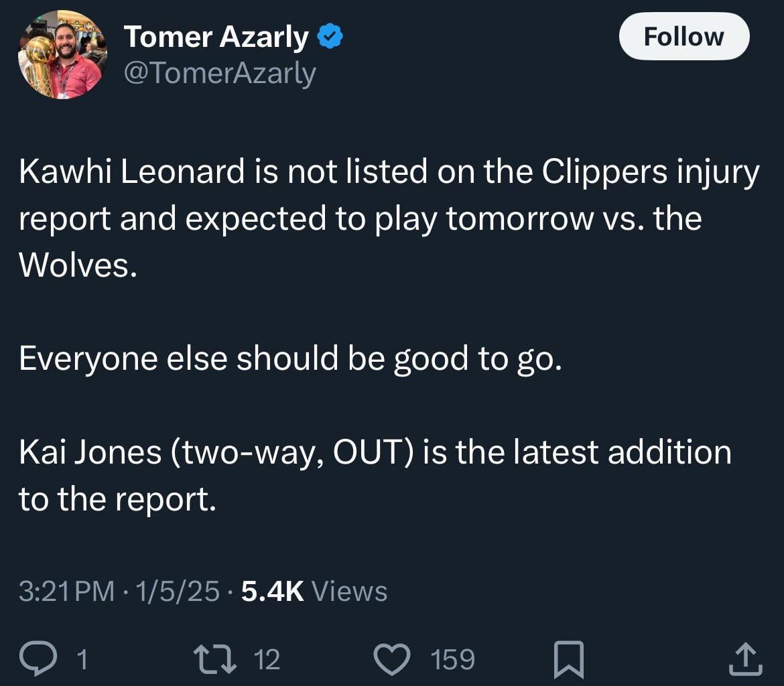Click the Follow button
Image resolution: width=784 pixels, height=686 pixels.
(x=683, y=36)
